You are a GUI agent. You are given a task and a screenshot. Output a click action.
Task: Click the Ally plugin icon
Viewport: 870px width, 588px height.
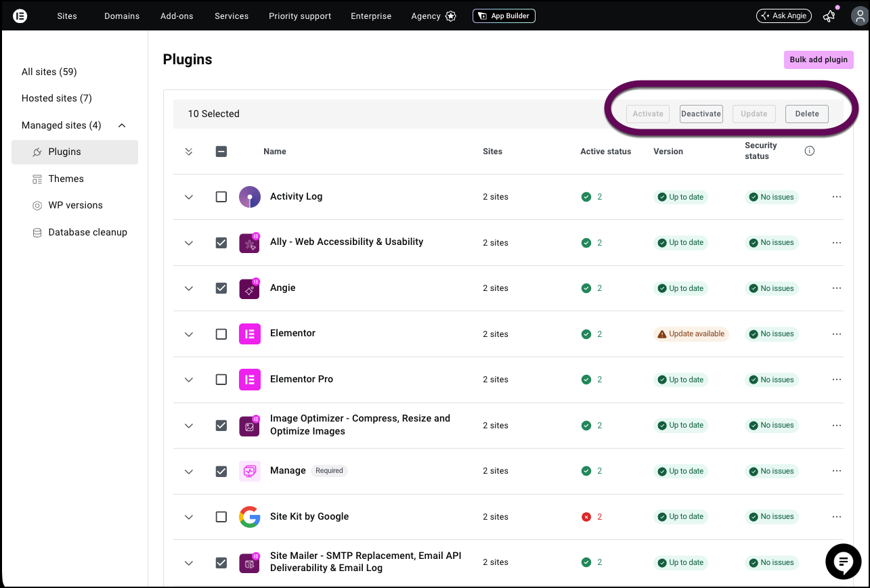pyautogui.click(x=250, y=243)
